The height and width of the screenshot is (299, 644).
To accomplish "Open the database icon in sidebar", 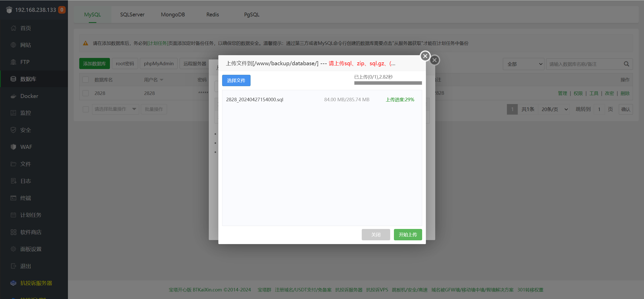I will coord(13,79).
